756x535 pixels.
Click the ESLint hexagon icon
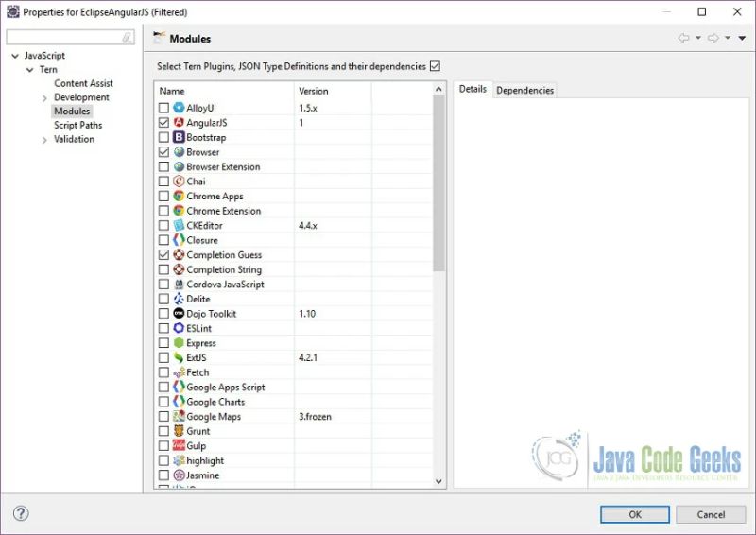179,328
